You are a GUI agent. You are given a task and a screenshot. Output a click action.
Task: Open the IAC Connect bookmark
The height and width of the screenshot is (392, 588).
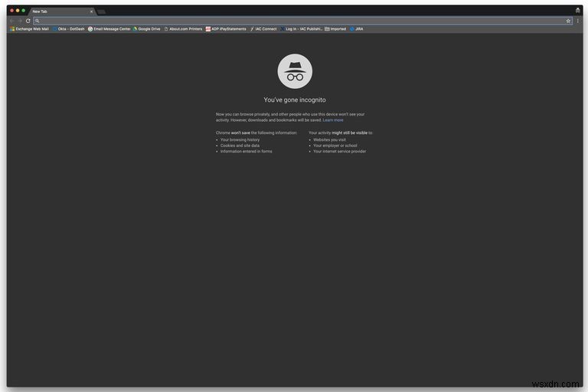coord(263,29)
